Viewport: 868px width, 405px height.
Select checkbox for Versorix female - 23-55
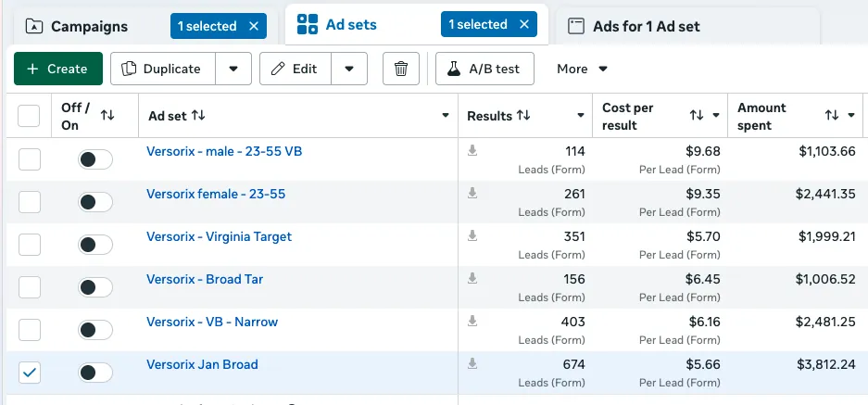pos(30,202)
